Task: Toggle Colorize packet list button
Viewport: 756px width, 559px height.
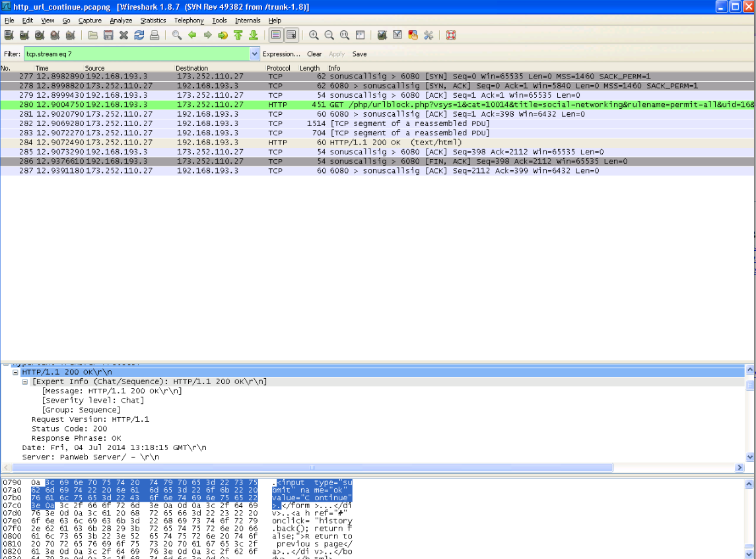Action: point(275,36)
